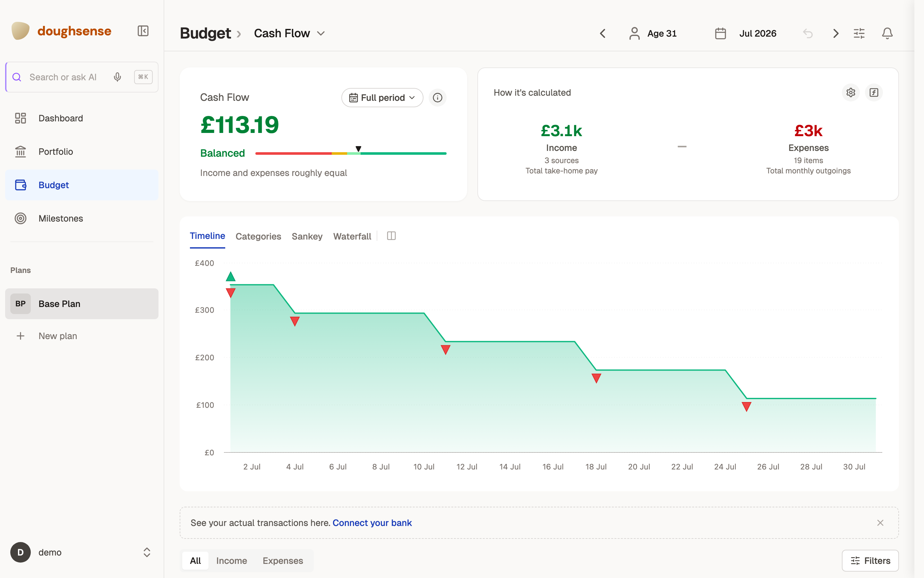Go to previous period with left chevron

coord(603,34)
